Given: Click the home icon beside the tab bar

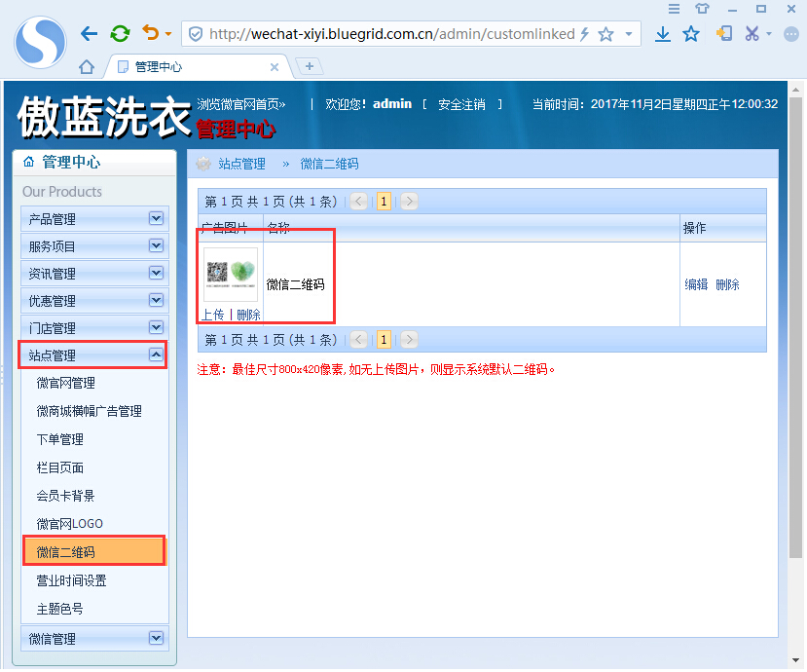Looking at the screenshot, I should click(x=85, y=66).
